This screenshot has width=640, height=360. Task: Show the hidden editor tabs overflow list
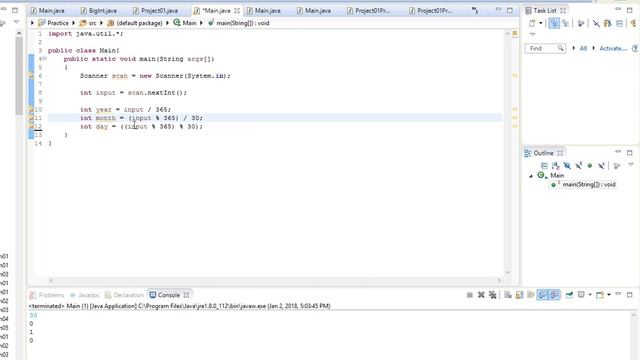click(475, 11)
